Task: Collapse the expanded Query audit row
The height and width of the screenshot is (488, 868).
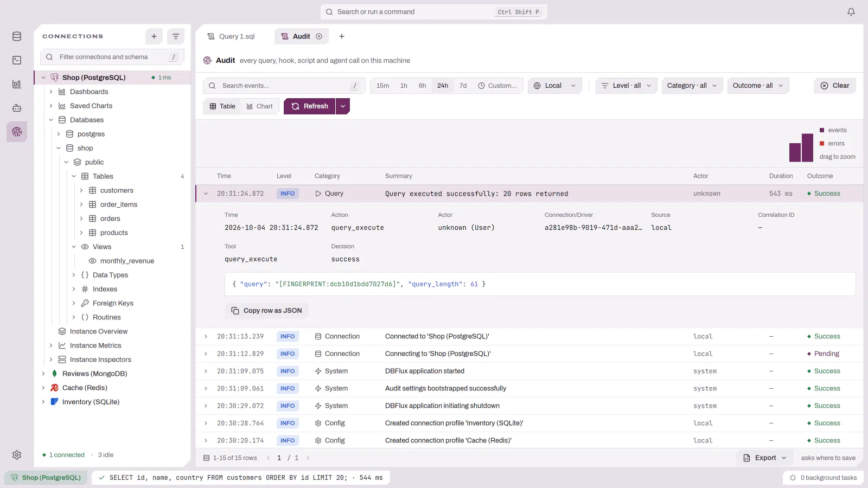Action: point(206,194)
